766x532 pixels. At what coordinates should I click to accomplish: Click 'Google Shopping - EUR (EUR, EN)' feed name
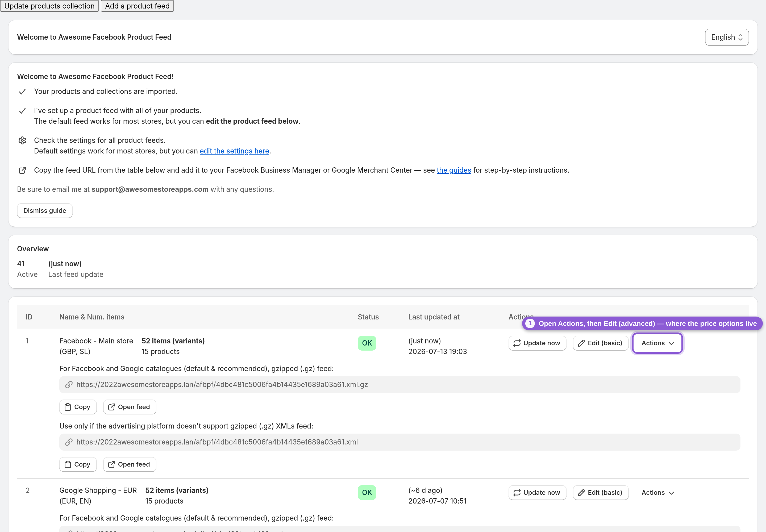pos(98,496)
